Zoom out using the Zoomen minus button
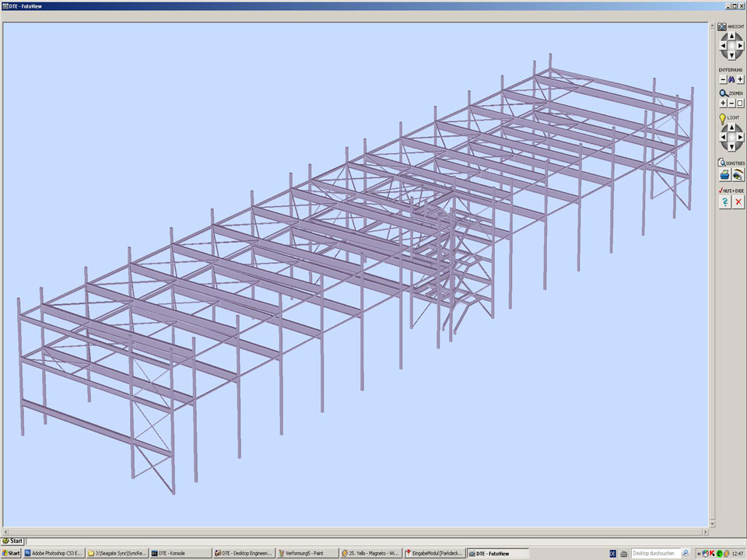The image size is (747, 560). (731, 103)
